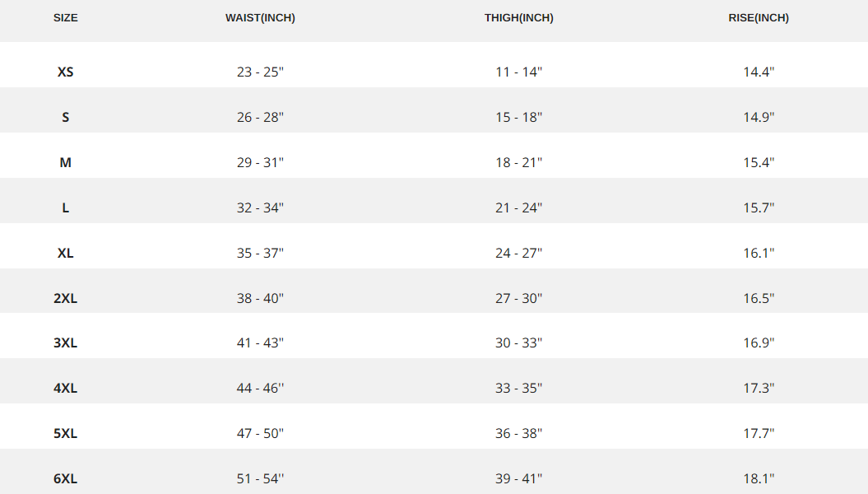Select the S size row label
The width and height of the screenshot is (868, 494).
[x=66, y=117]
